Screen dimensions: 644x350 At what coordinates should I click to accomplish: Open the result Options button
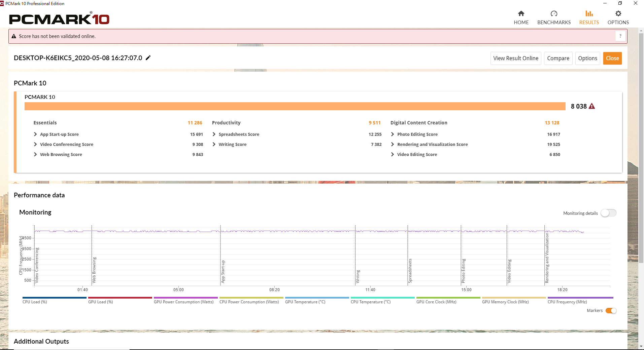(587, 58)
